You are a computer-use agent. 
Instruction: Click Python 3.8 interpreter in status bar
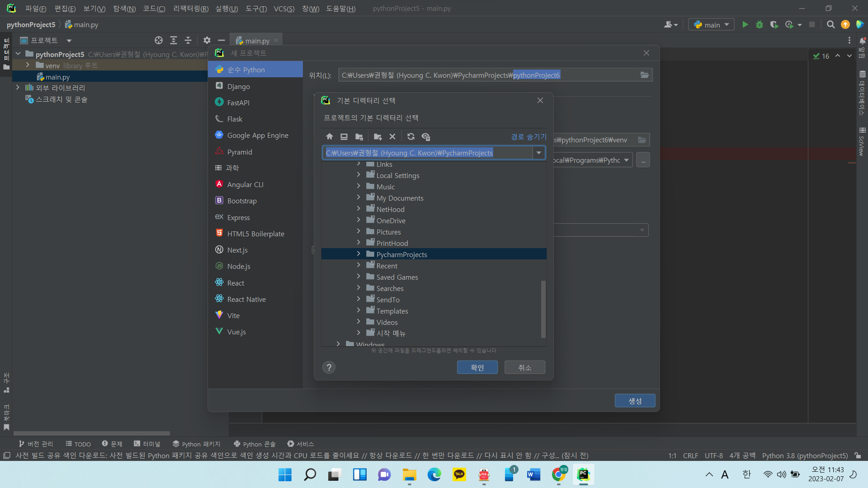click(x=805, y=455)
